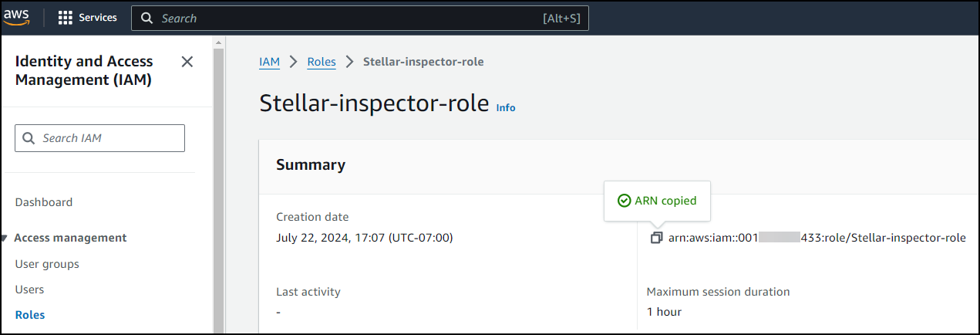Click the AWS logo icon
The image size is (980, 335).
click(16, 17)
